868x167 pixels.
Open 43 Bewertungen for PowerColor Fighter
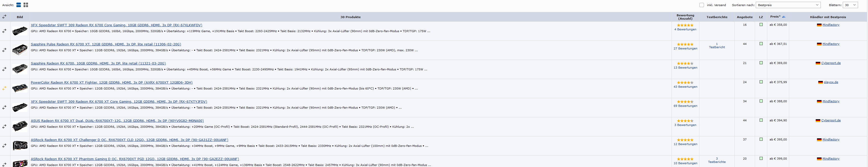pos(685,87)
